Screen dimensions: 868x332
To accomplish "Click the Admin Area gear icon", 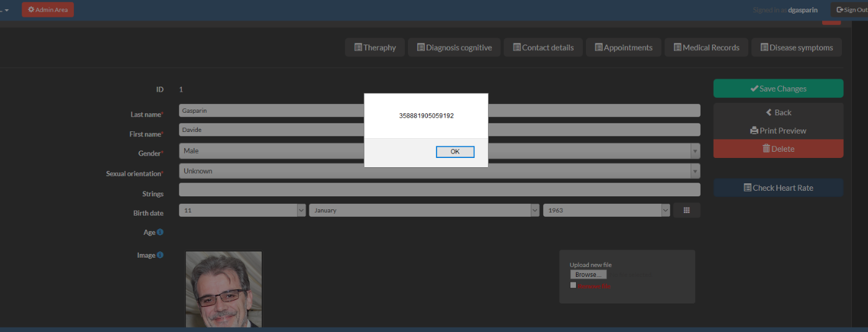I will (31, 10).
